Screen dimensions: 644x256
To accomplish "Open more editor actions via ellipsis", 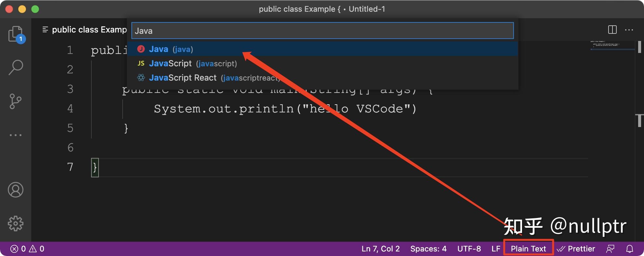I will pyautogui.click(x=629, y=30).
